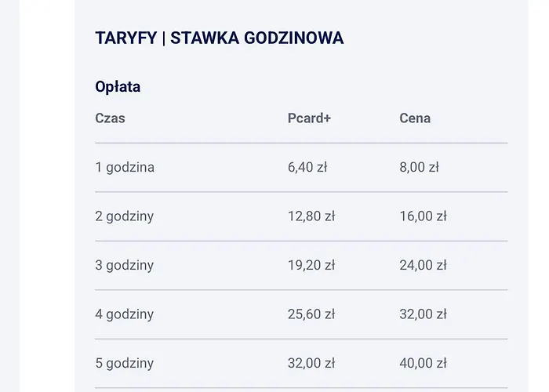Click the 8,00 zł price
The image size is (549, 392).
click(419, 167)
